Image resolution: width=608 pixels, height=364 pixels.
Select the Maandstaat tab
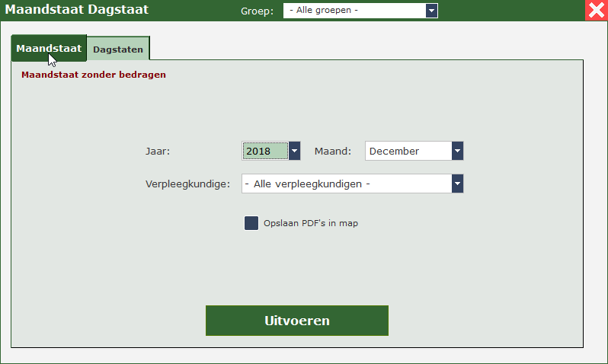point(49,48)
